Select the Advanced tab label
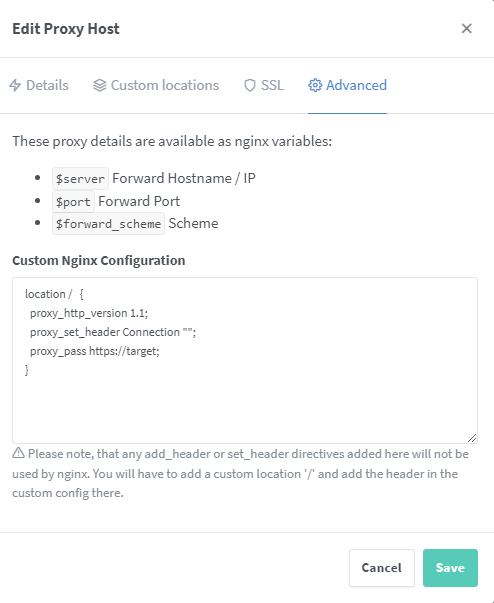Viewport: 494px width, 603px height. point(356,85)
